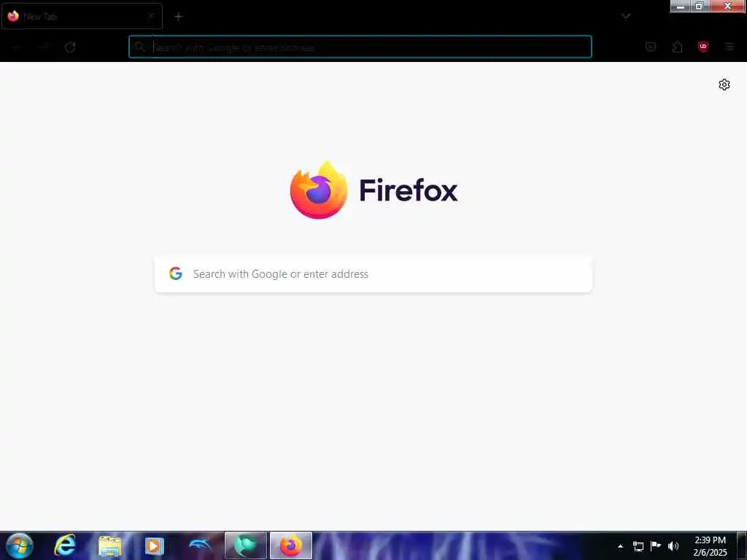Screen dimensions: 747x560
Task: Reload the page with the refresh icon
Action: click(x=70, y=47)
